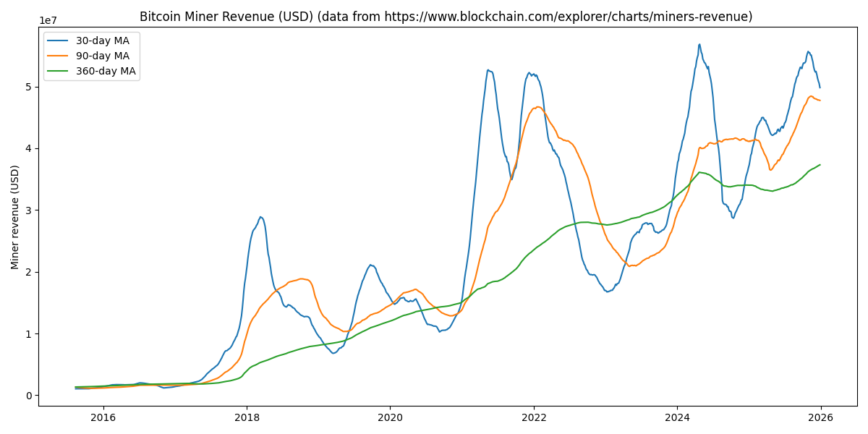Viewport: 868px width, 434px height.
Task: Click the blue line's highest peak in 2024
Action: click(699, 44)
